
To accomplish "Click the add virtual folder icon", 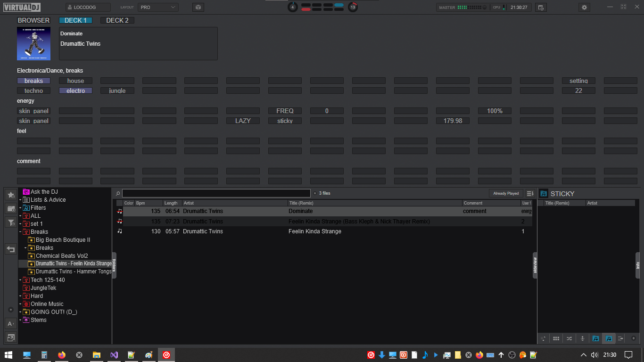I will point(10,208).
